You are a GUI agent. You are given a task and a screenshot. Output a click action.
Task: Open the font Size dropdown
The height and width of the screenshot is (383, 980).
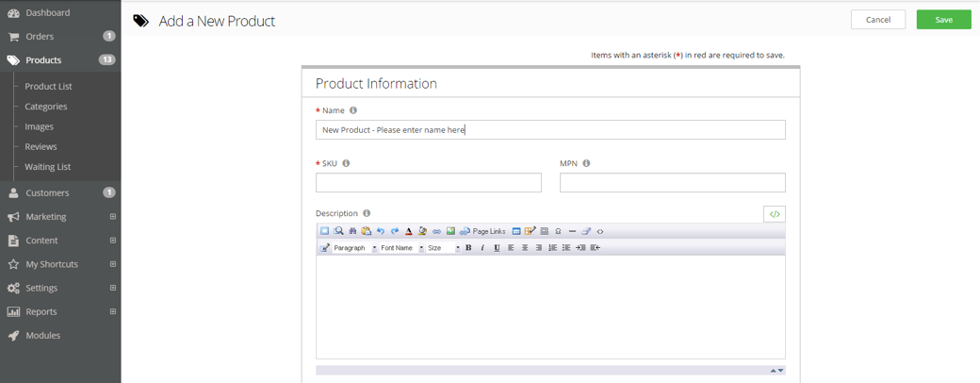444,248
